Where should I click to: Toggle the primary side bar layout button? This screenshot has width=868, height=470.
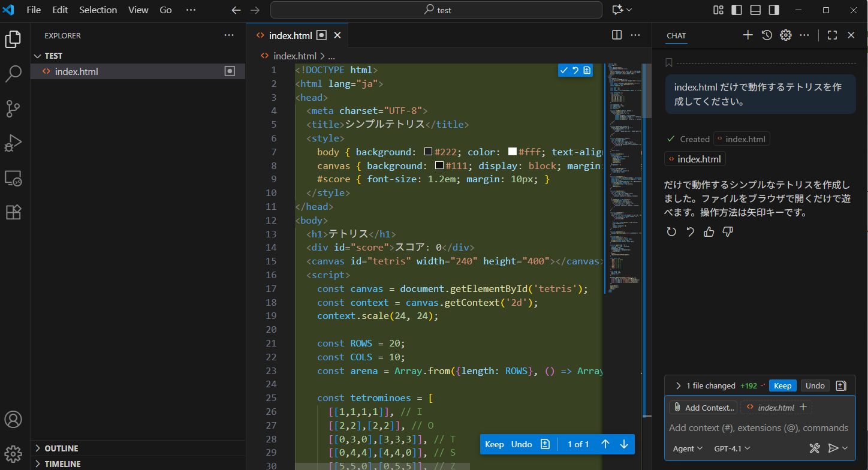[x=737, y=10]
